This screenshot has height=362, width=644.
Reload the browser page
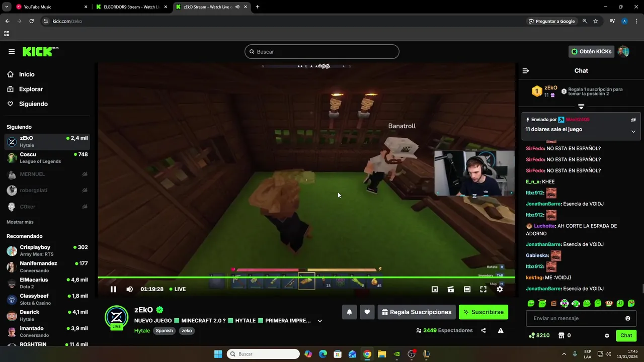point(31,21)
